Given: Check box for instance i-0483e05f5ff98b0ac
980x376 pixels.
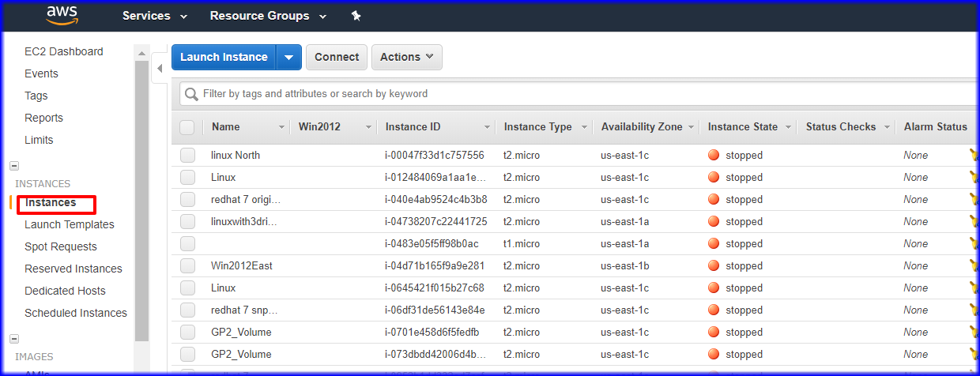Looking at the screenshot, I should click(x=187, y=244).
